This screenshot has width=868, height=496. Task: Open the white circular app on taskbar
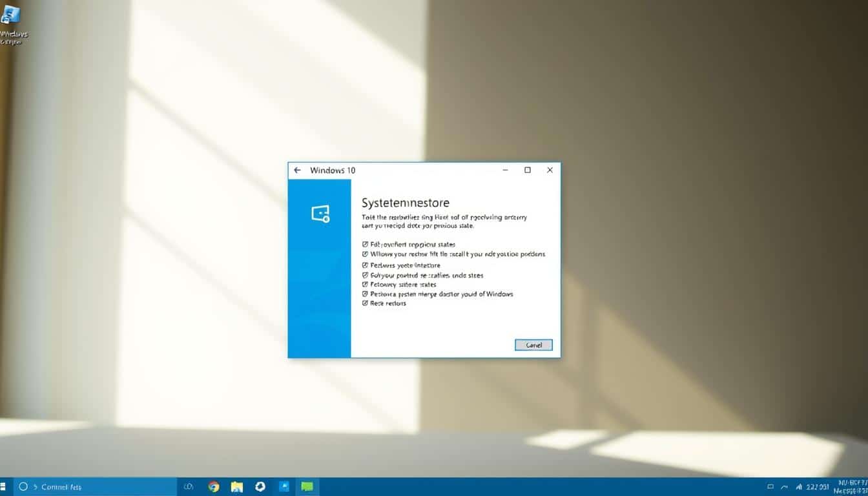point(260,487)
